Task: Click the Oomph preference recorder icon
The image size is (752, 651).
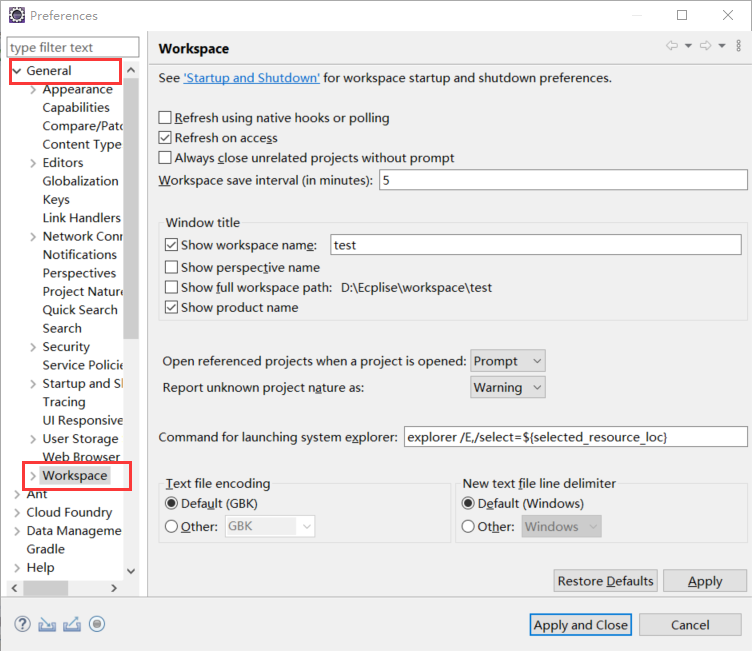Action: [97, 624]
